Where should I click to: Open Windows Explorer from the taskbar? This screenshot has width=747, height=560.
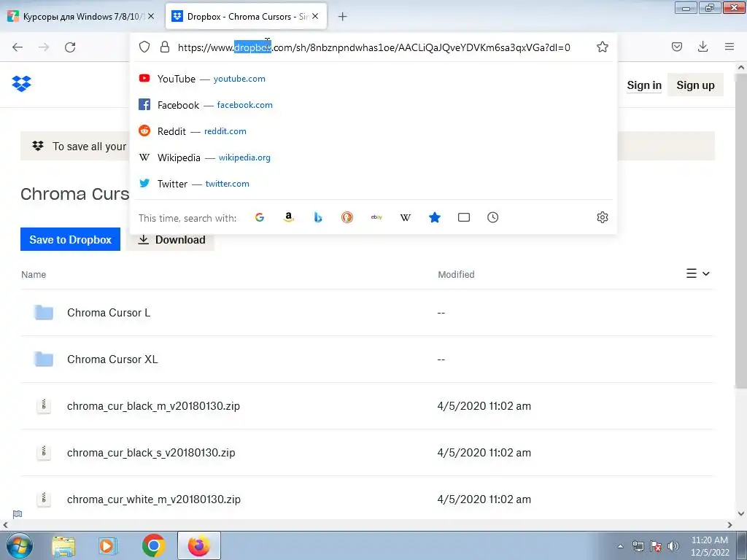click(63, 545)
